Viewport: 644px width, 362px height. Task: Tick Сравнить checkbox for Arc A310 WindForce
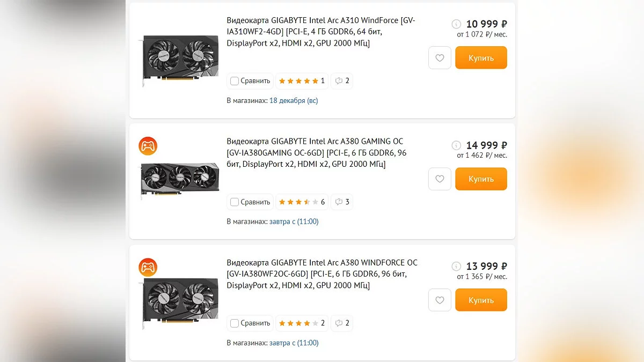[x=235, y=81]
